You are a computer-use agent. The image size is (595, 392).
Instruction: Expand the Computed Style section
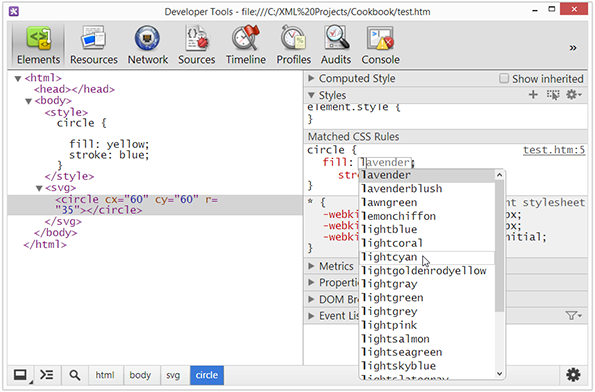coord(311,78)
